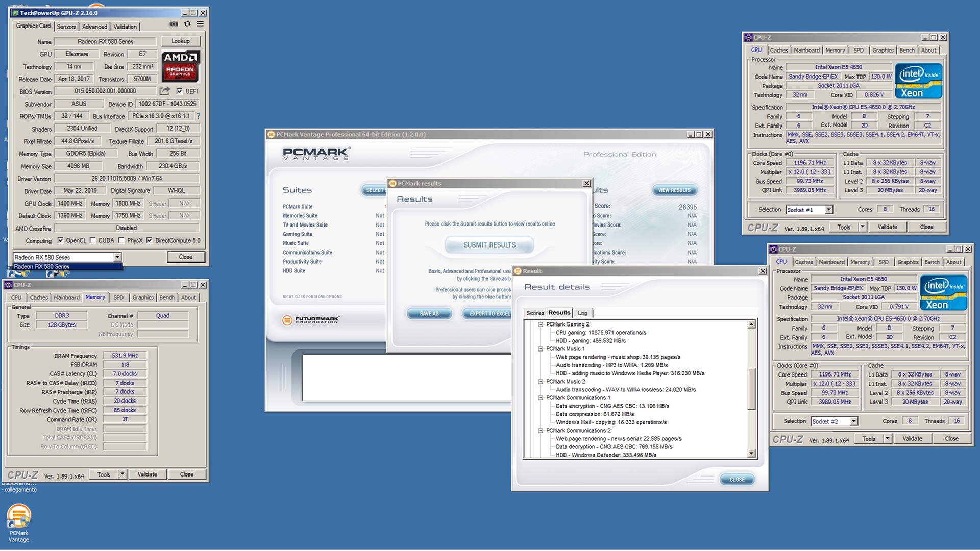Switch to the Advanced tab in GPU-Z
Image resolution: width=980 pixels, height=551 pixels.
pyautogui.click(x=94, y=27)
